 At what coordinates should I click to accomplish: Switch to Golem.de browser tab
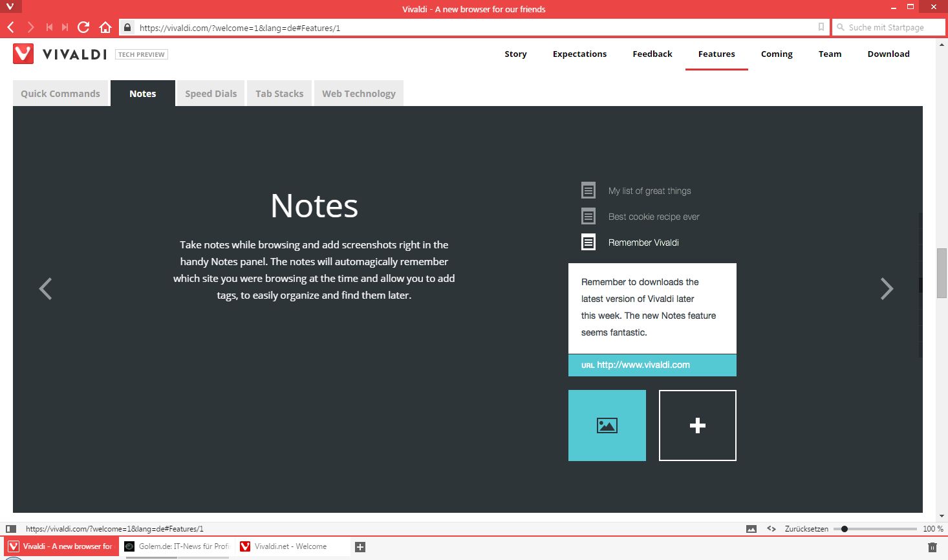pos(177,546)
